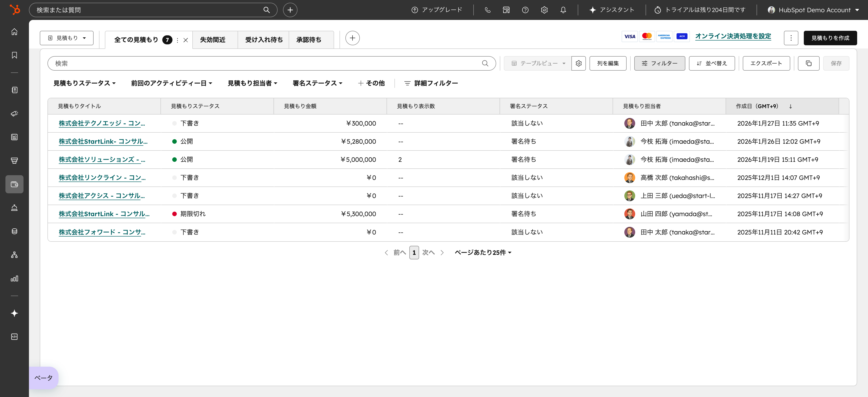Open ページあたり25件 page size dropdown
Screen dimensions: 868x397
click(483, 253)
